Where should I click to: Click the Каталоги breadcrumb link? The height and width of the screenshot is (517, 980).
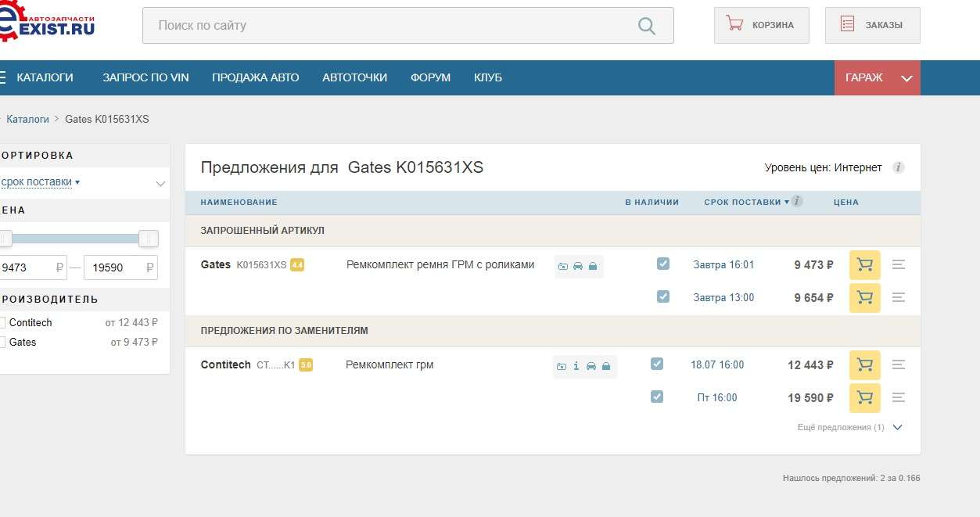27,119
